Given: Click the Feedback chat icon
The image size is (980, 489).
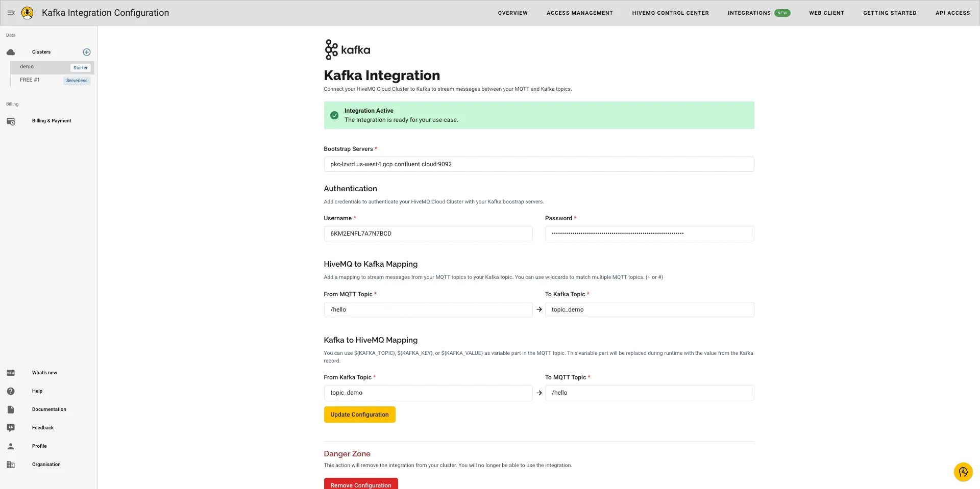Looking at the screenshot, I should (x=11, y=428).
